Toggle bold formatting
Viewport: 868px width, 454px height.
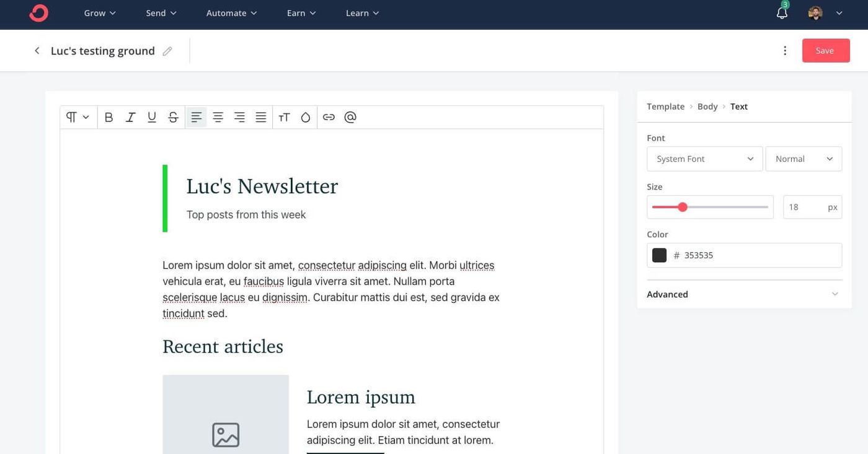[x=108, y=117]
